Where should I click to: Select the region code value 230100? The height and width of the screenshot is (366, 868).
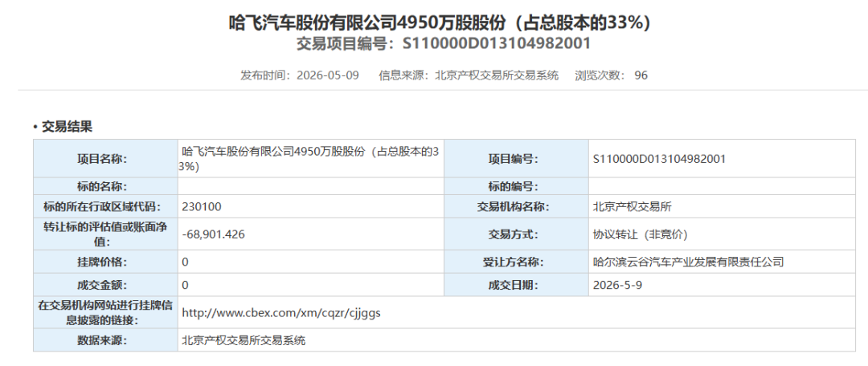pos(202,207)
